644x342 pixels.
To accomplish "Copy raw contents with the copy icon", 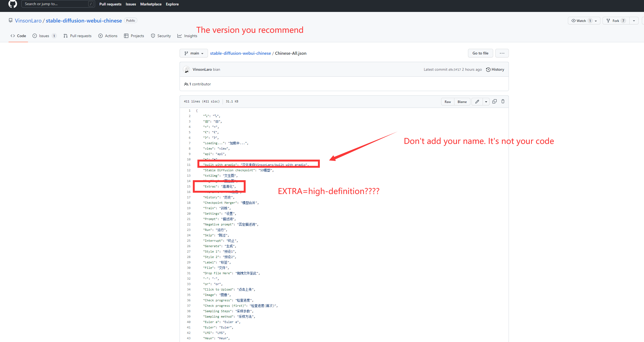I will click(x=494, y=101).
